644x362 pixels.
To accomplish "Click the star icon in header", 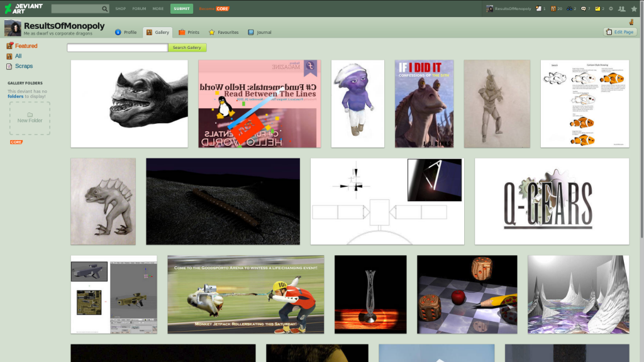I will tap(634, 9).
